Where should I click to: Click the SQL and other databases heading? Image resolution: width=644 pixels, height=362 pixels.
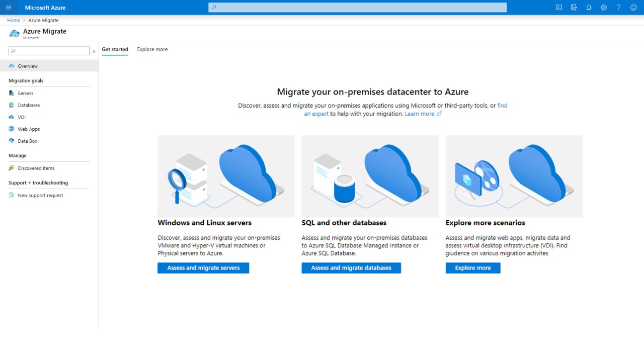[x=344, y=223]
